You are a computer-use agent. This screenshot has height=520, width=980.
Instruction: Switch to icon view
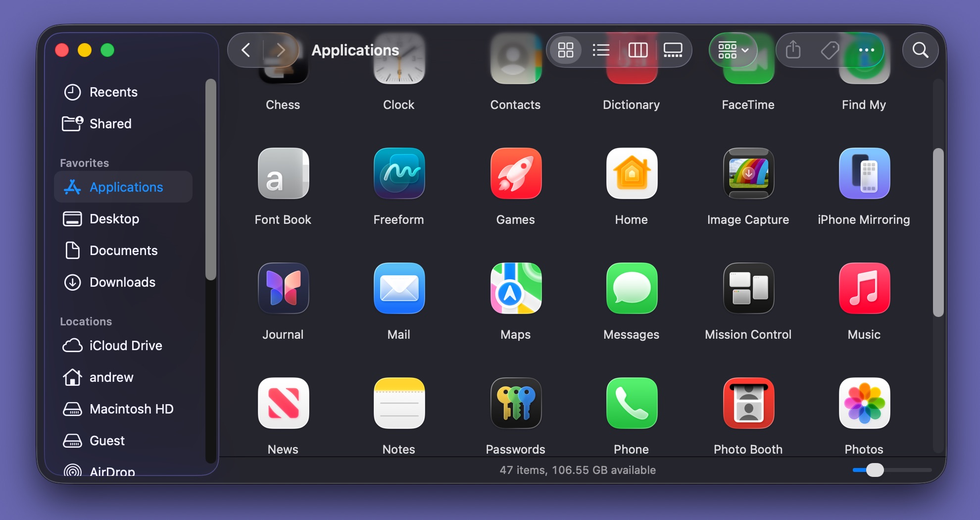click(x=565, y=50)
